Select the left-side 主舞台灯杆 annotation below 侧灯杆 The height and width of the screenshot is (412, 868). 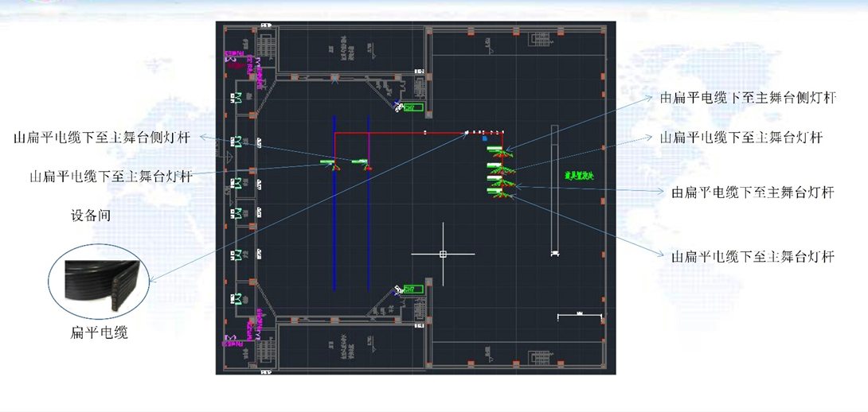(x=111, y=177)
